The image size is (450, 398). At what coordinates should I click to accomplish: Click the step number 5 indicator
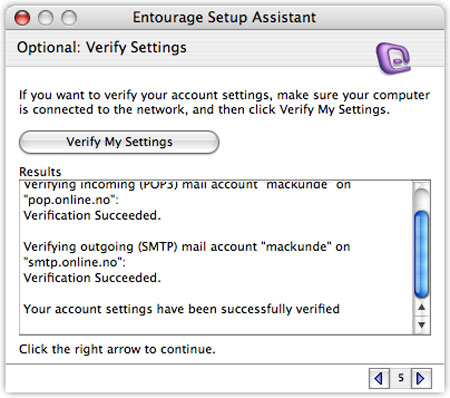401,378
